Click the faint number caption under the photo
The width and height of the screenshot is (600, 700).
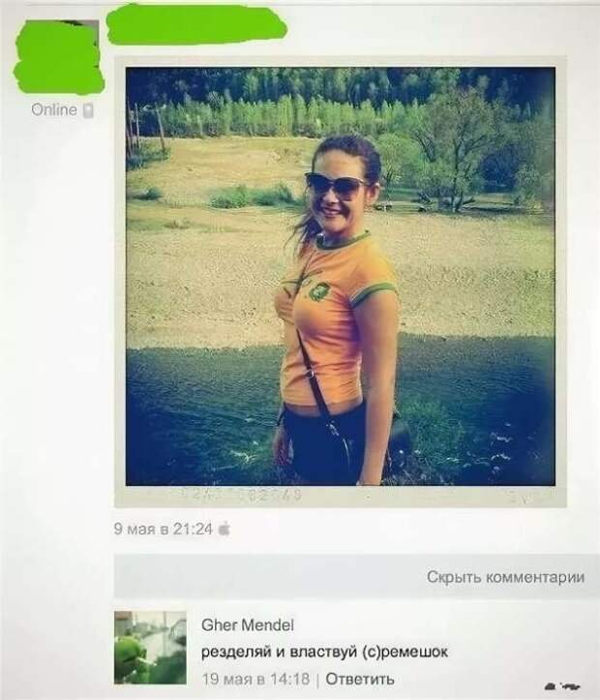pyautogui.click(x=241, y=495)
